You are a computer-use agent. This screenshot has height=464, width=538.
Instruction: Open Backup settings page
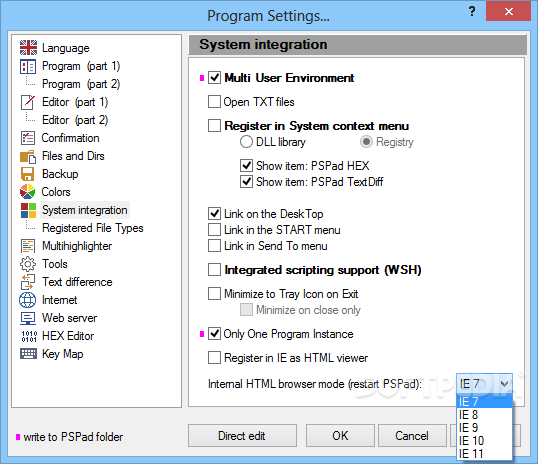pos(60,174)
